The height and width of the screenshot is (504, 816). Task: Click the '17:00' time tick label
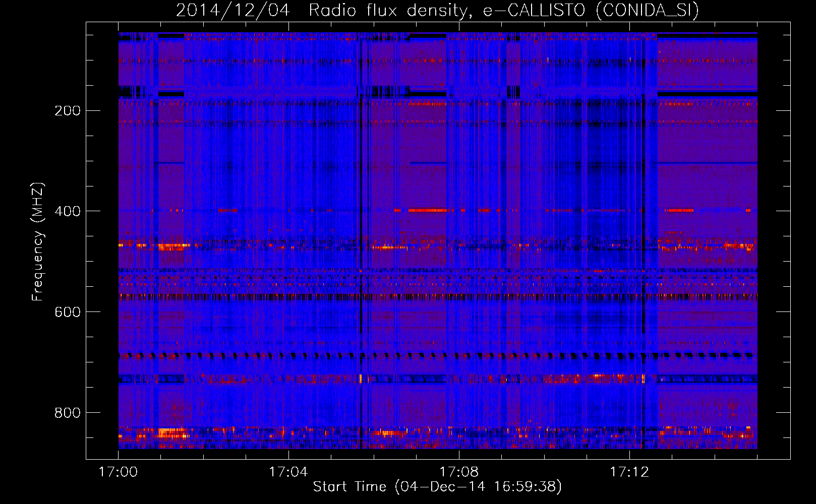[x=118, y=472]
